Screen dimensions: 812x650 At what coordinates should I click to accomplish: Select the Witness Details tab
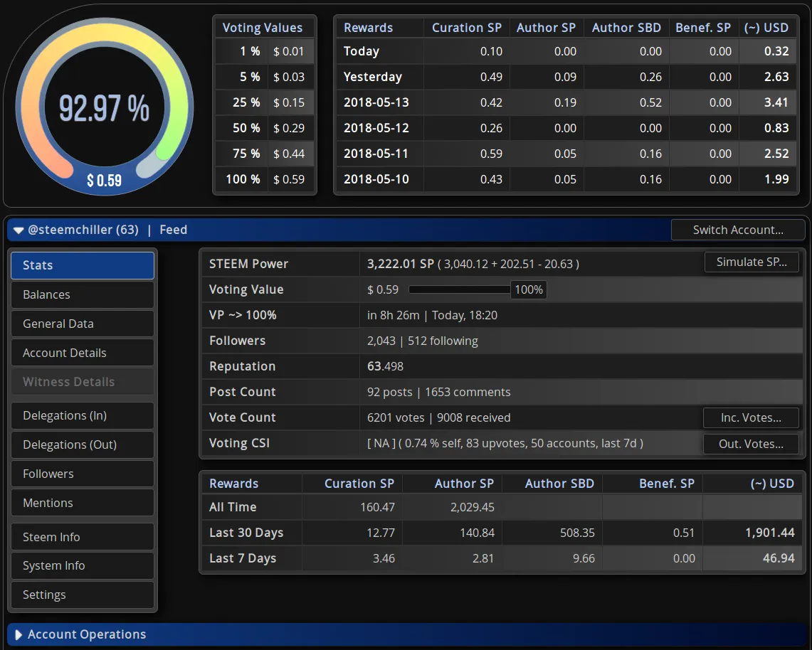[x=83, y=382]
